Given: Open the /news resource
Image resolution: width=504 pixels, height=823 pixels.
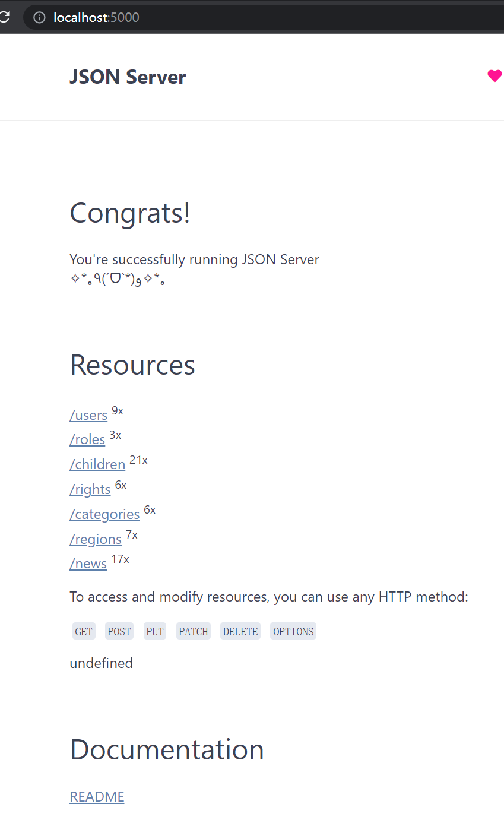Looking at the screenshot, I should [88, 564].
